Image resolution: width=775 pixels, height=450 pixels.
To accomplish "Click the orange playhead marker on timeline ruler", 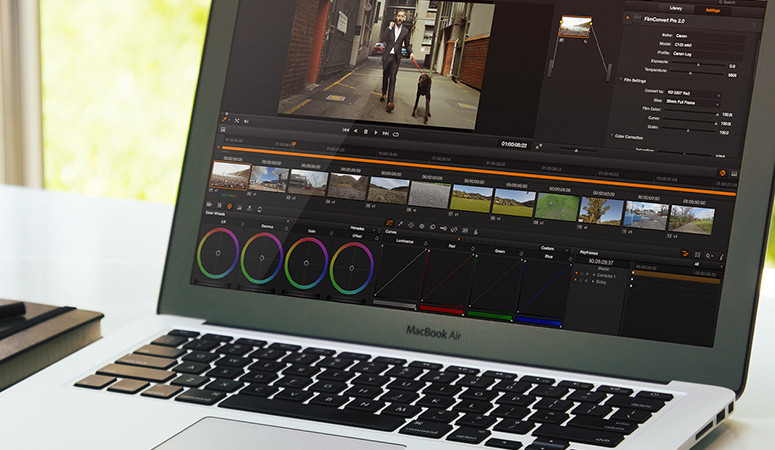I will (294, 144).
